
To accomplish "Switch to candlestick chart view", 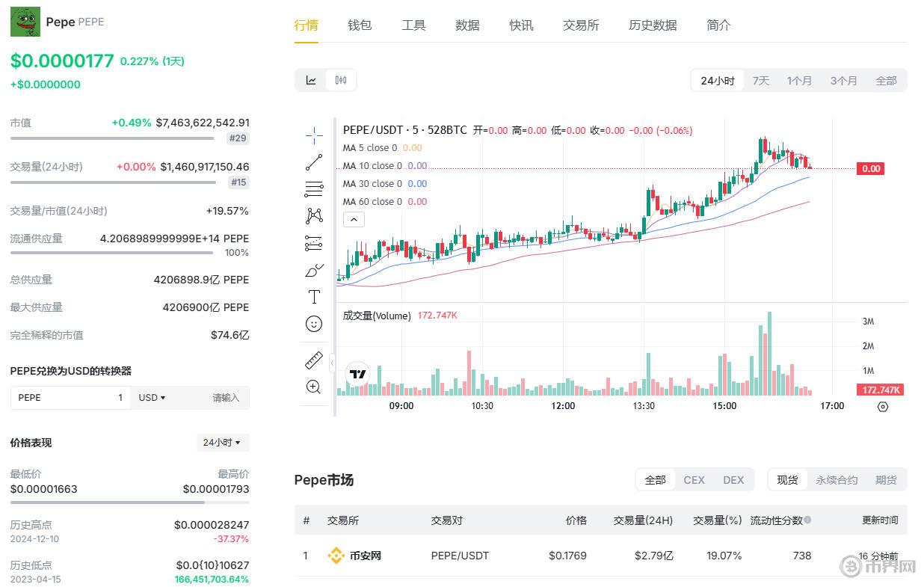I will (x=341, y=81).
